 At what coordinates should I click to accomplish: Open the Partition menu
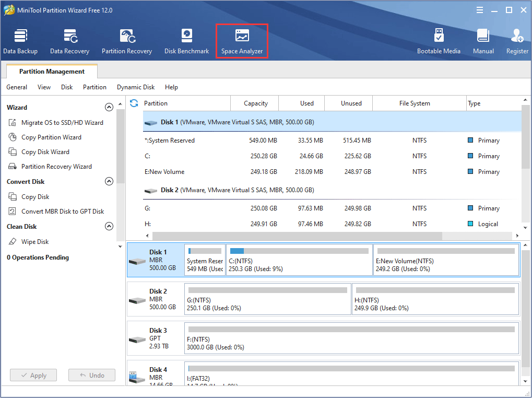pos(94,87)
